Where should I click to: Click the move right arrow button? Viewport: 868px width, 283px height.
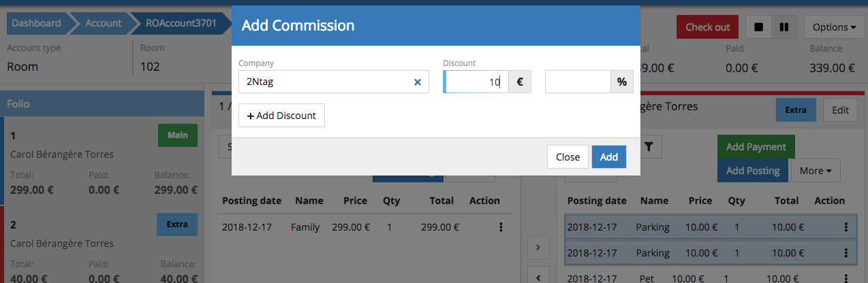tap(538, 248)
